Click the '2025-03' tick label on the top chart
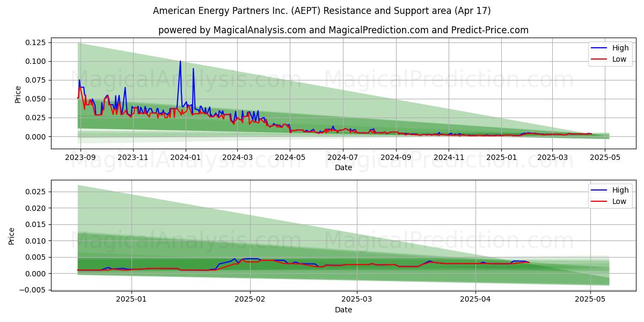644x322 pixels. tap(552, 157)
